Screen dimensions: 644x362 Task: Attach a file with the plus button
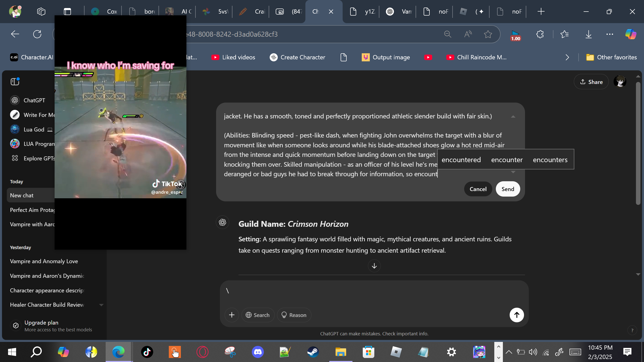(x=232, y=315)
